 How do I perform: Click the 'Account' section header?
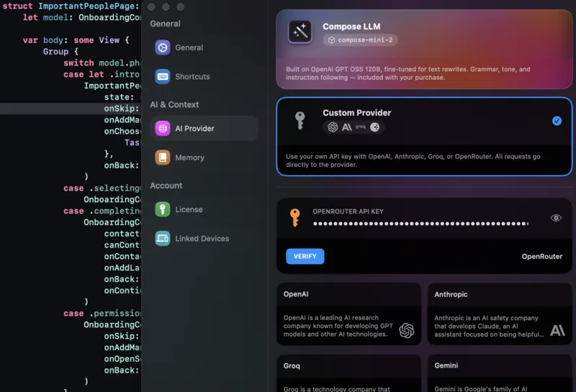166,186
